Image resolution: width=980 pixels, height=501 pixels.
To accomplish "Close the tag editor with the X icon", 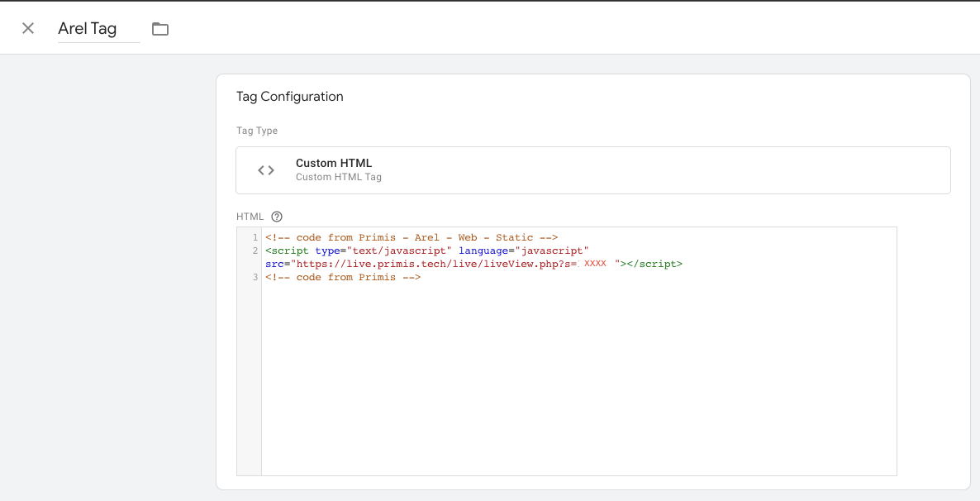I will 27,28.
